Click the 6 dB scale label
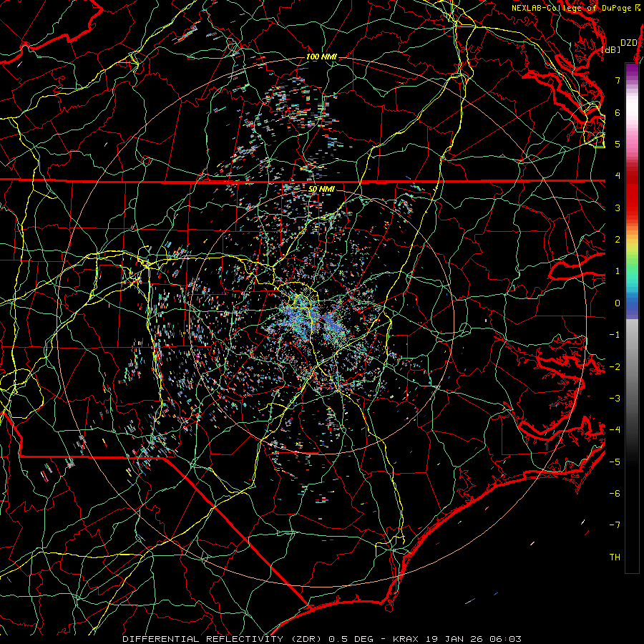 click(x=618, y=112)
